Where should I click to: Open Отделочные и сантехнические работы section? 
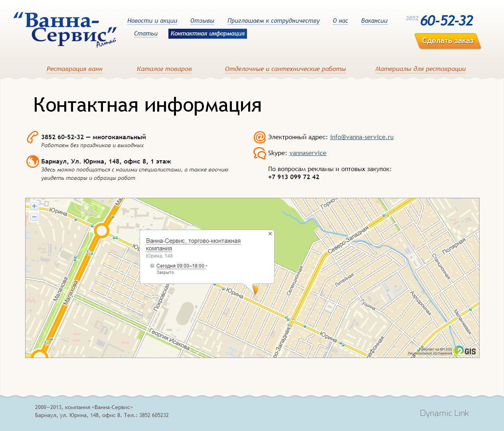(x=285, y=69)
